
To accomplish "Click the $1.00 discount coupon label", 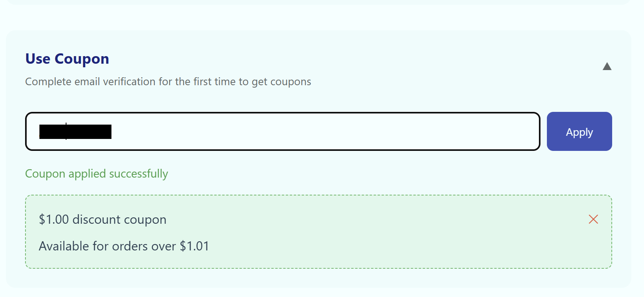I will pyautogui.click(x=102, y=219).
